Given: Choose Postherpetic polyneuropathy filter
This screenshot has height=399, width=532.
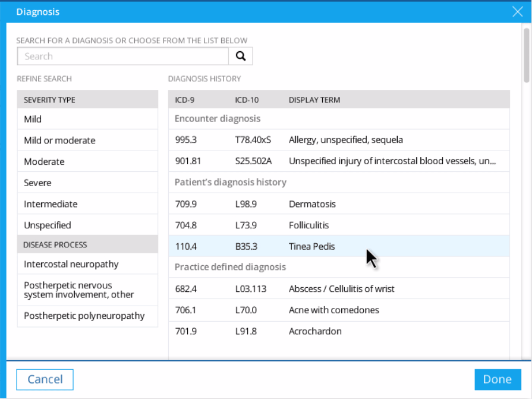Looking at the screenshot, I should [87, 316].
